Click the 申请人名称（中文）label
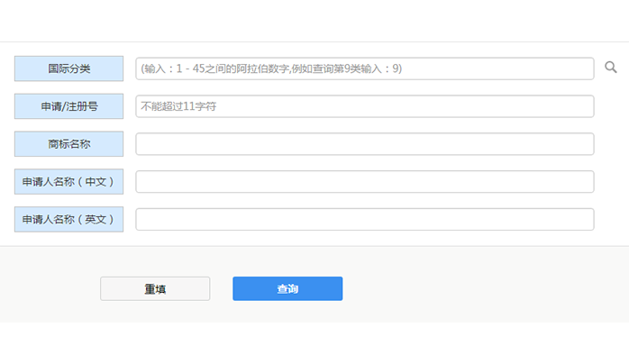This screenshot has width=629, height=364. (x=69, y=182)
